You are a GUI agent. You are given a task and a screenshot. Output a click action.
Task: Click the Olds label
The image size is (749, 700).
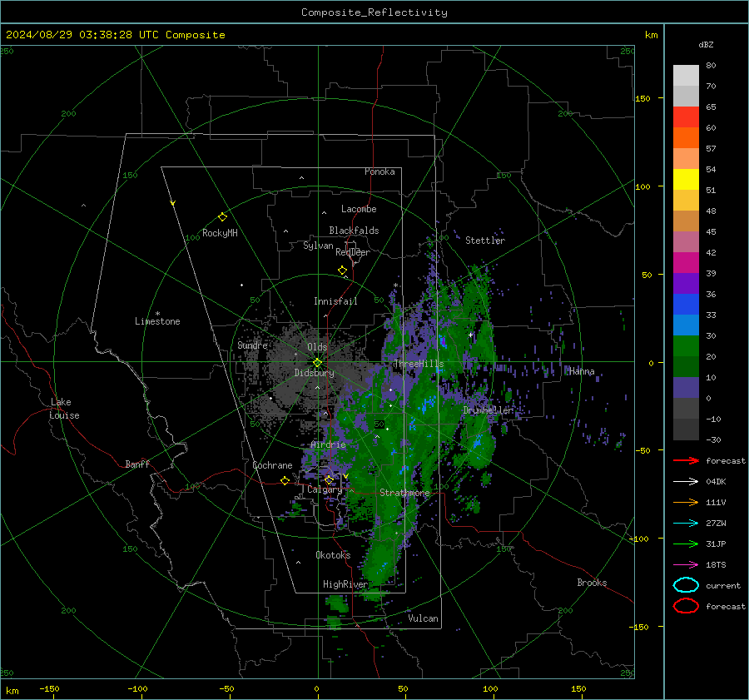(317, 347)
